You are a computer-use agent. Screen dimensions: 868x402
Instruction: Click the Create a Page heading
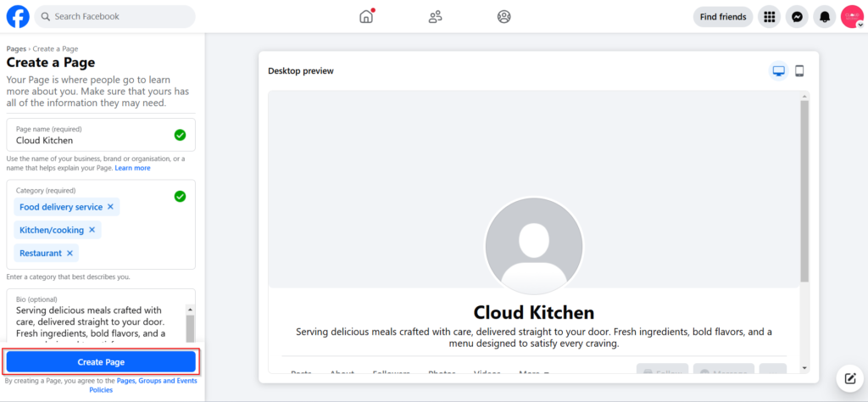[x=50, y=63]
